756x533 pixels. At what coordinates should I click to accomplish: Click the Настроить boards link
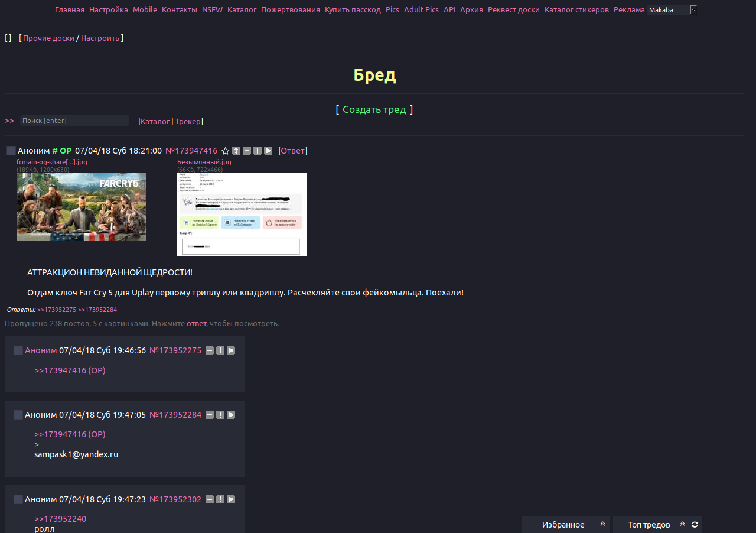(x=100, y=38)
